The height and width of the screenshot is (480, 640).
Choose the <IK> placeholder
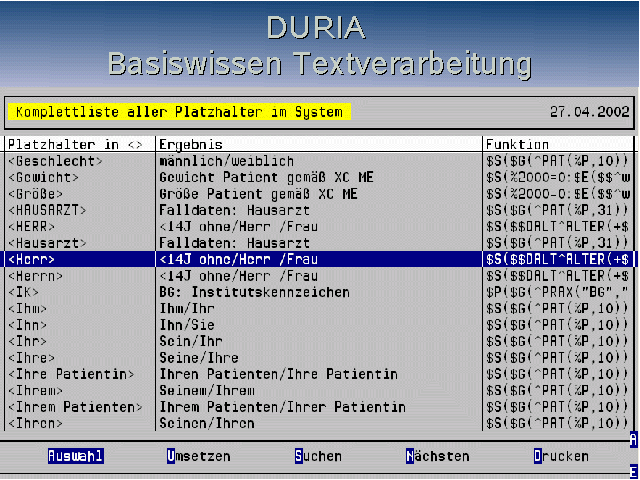(x=23, y=292)
